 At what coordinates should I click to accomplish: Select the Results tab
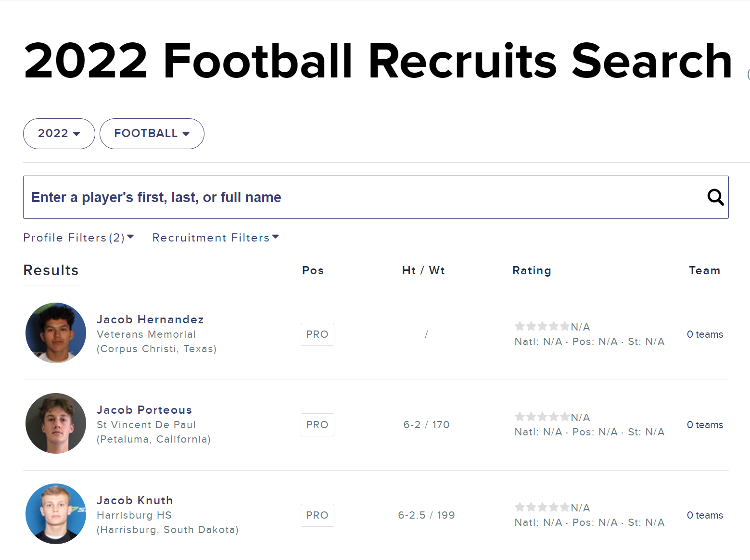51,271
